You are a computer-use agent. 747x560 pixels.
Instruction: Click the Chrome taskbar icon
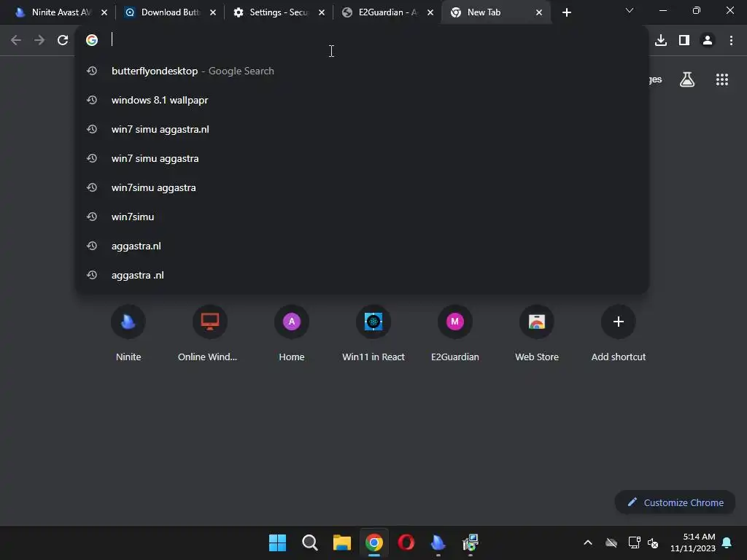pyautogui.click(x=374, y=542)
